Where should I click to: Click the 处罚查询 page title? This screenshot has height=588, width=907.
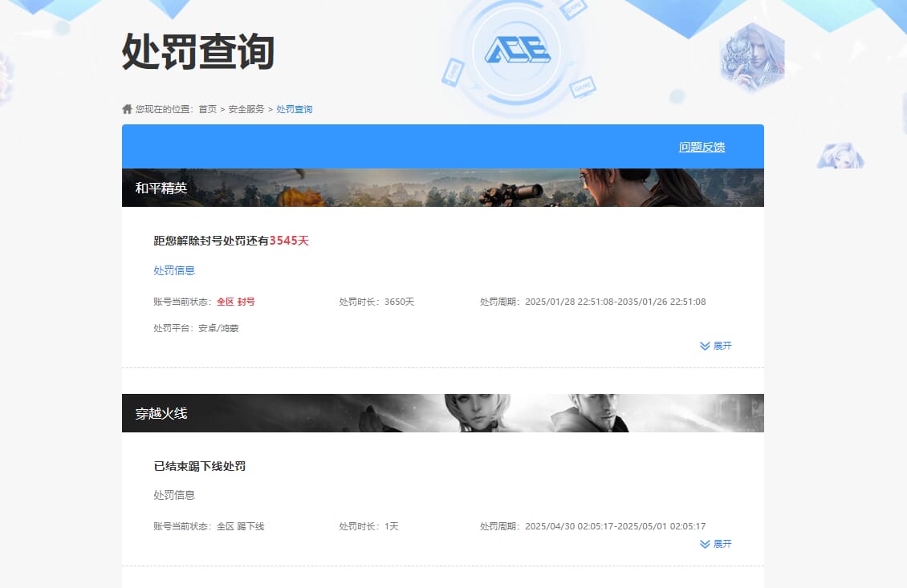[197, 51]
